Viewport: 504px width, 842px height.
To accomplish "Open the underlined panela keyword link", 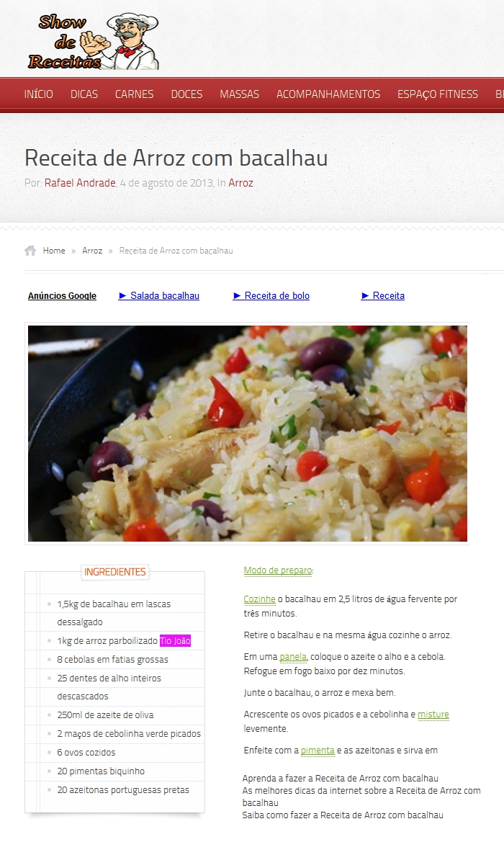I will (x=293, y=656).
